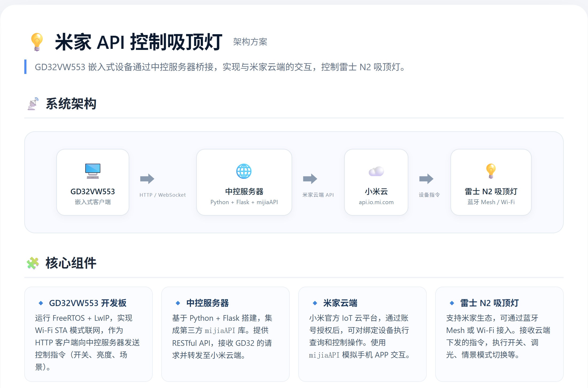Click the diamond bullet beside GD32VW553 开发板
The image size is (588, 388).
[41, 303]
